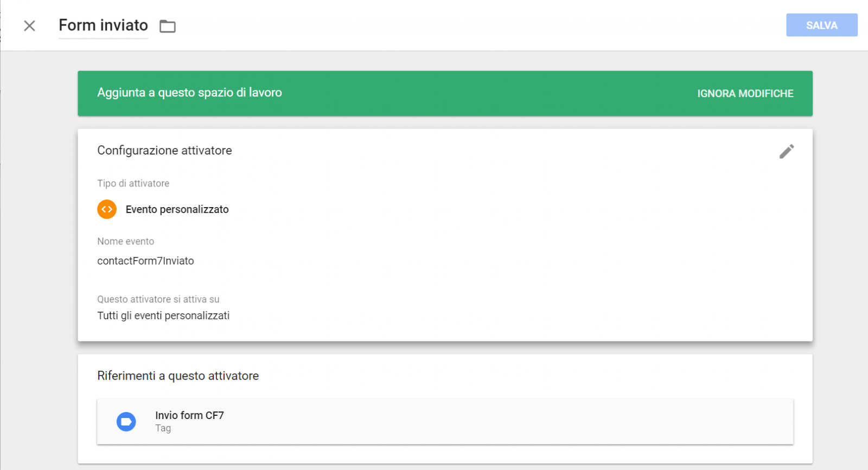Click the pencil icon to edit configuration
Screen dimensions: 868x470
tap(787, 151)
